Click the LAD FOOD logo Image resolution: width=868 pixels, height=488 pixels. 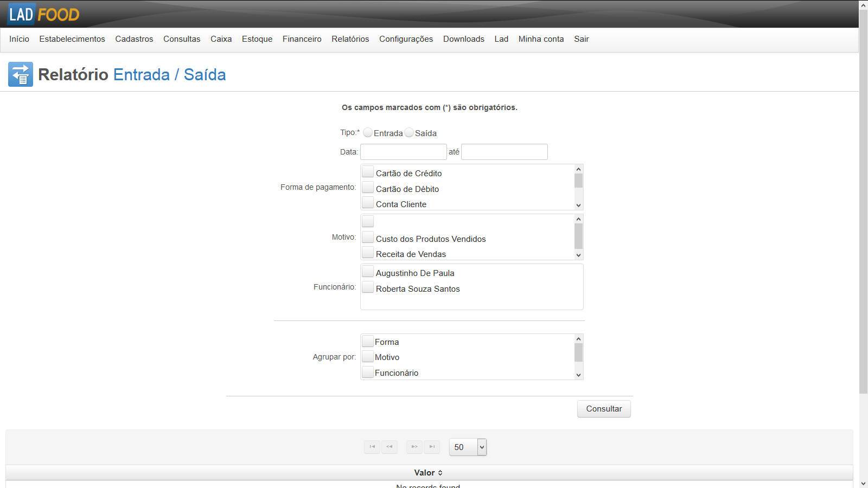tap(44, 14)
